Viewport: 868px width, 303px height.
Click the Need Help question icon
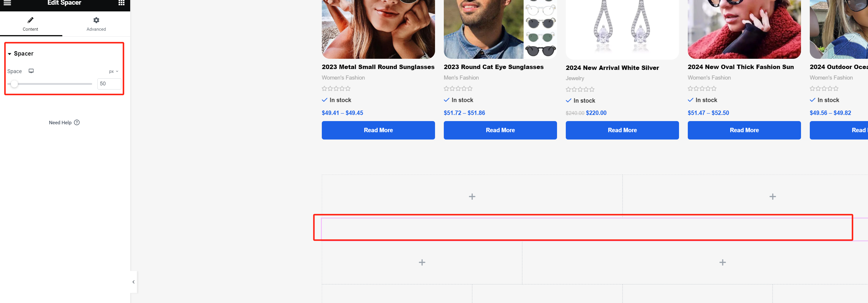(77, 123)
